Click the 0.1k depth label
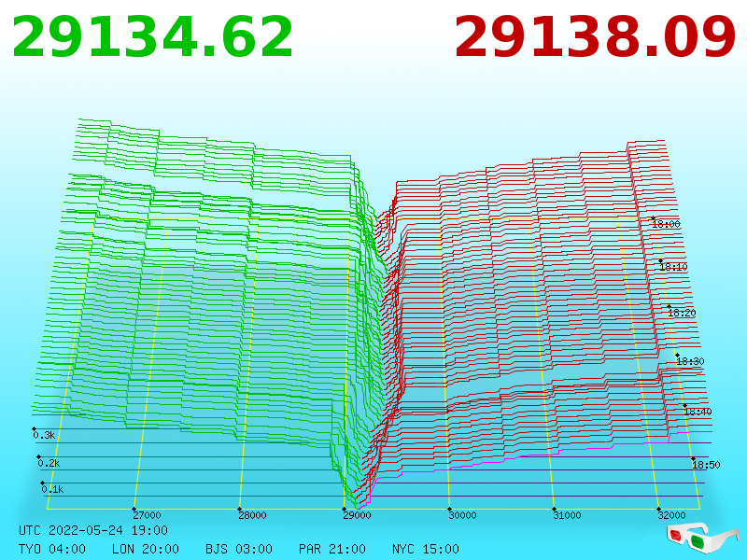 click(52, 489)
